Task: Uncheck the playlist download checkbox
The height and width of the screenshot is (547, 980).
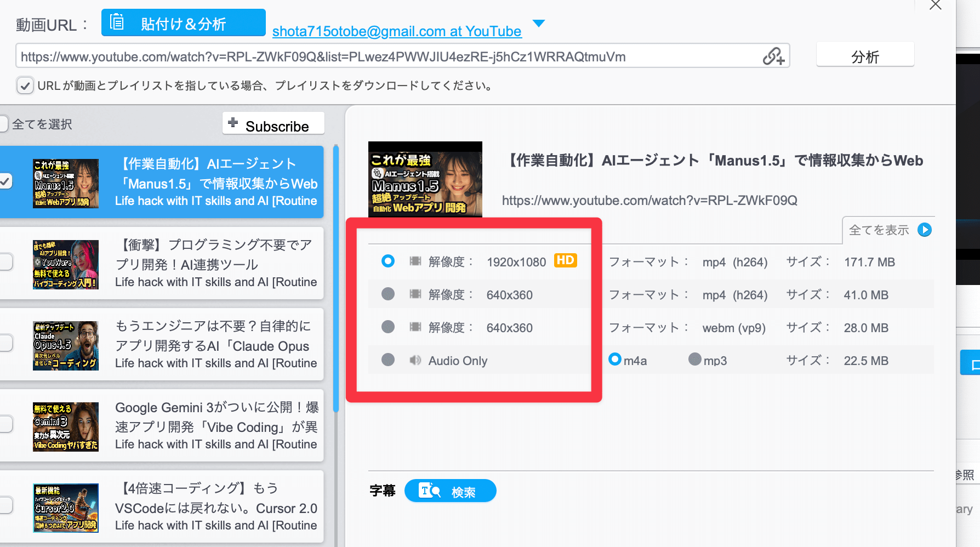Action: tap(25, 86)
